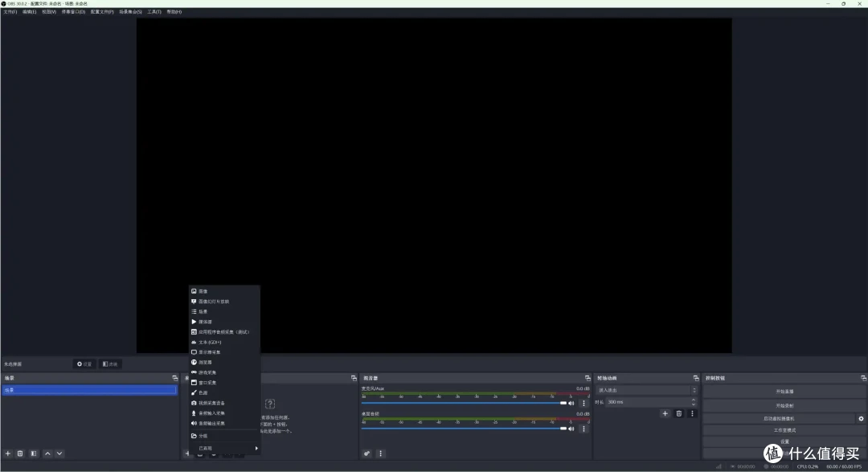Move scene up arrow icon
Image resolution: width=868 pixels, height=472 pixels.
tap(47, 454)
